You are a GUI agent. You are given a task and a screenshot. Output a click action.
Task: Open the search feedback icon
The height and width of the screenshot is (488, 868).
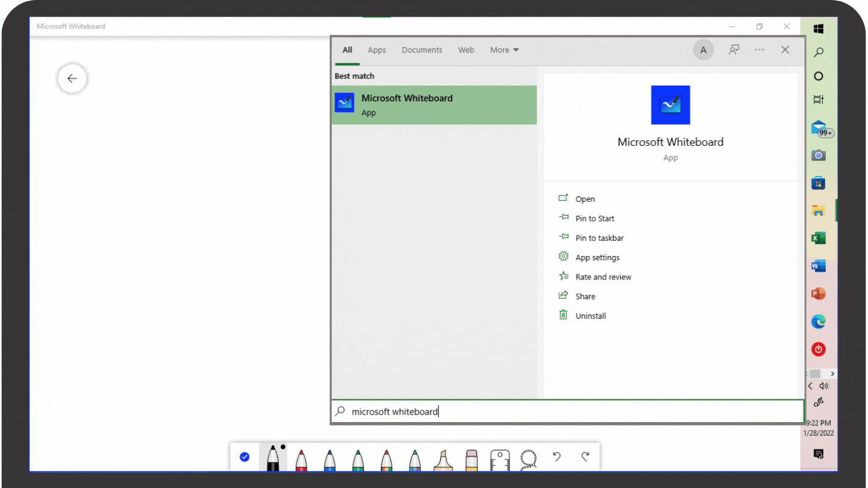pos(734,50)
